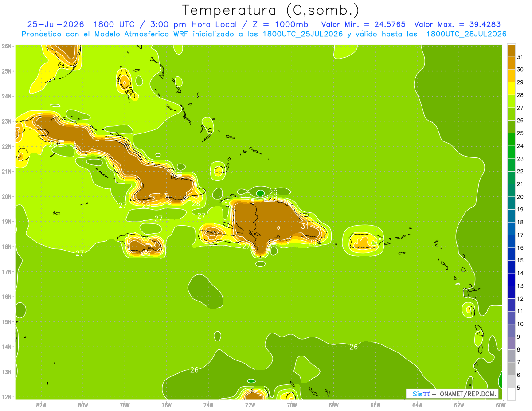This screenshot has height=411, width=532.
Task: Click the "62W" longitude axis label
Action: click(459, 405)
